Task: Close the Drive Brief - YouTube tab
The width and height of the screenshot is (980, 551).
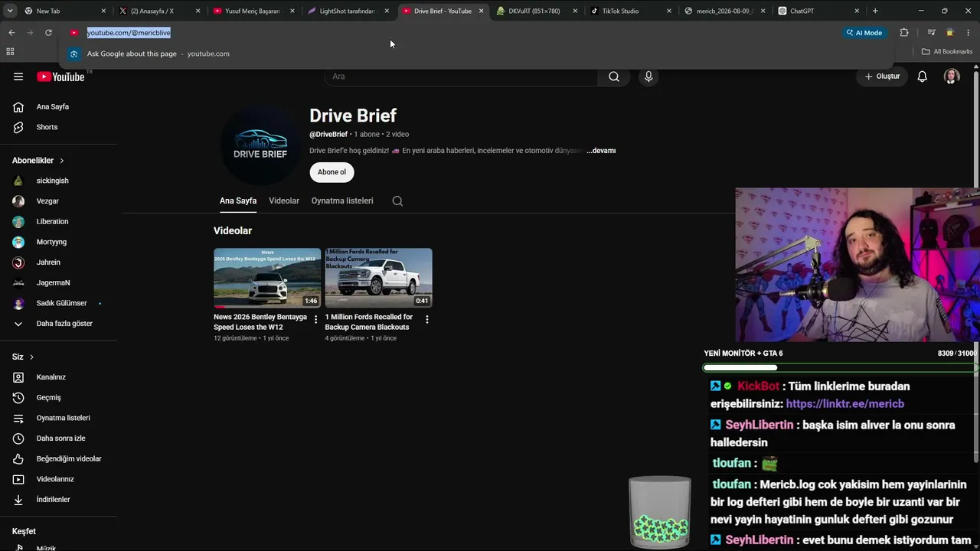Action: click(x=481, y=11)
